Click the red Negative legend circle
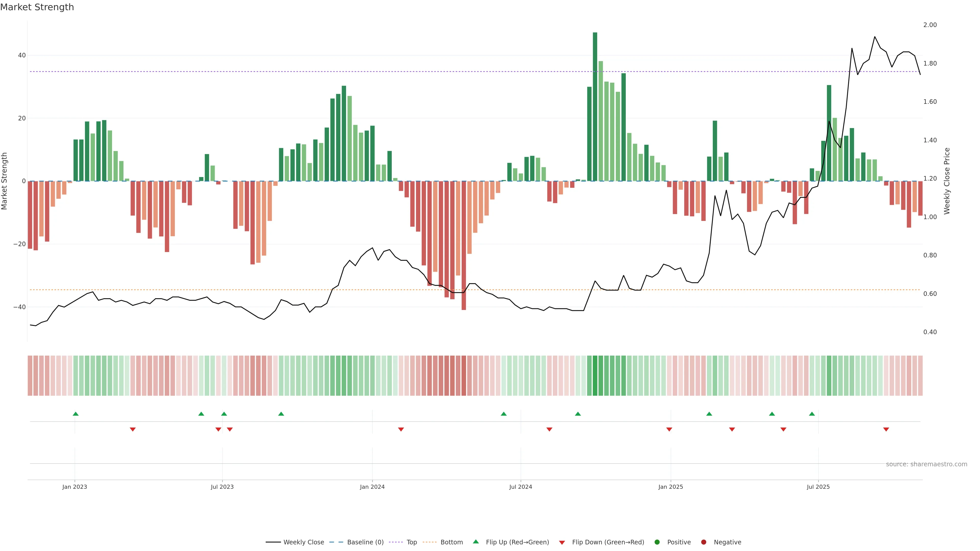 coord(703,542)
